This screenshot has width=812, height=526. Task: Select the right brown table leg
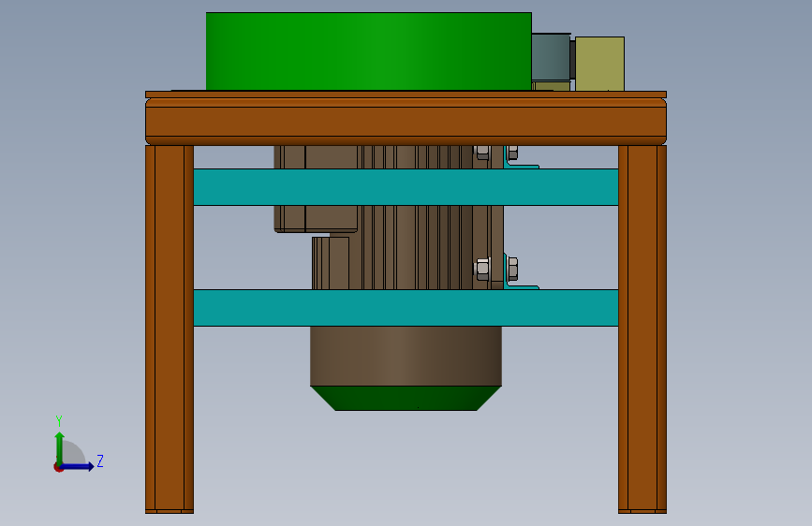click(642, 329)
